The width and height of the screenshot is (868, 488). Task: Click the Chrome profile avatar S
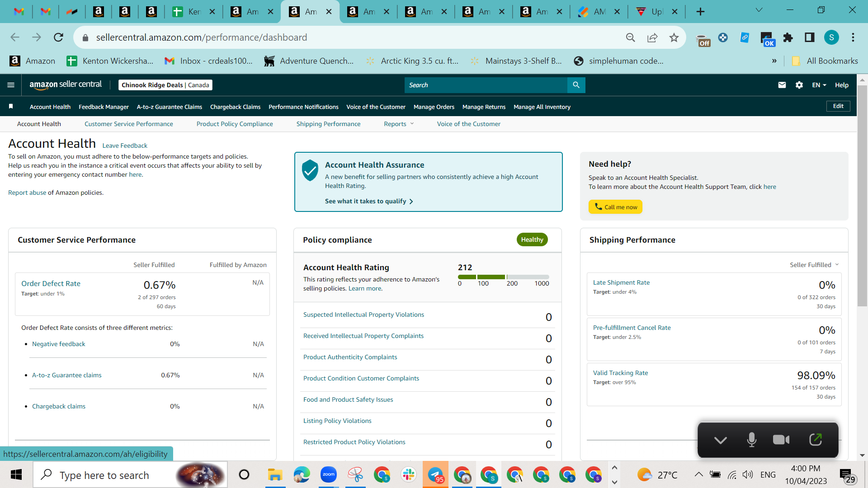[831, 38]
